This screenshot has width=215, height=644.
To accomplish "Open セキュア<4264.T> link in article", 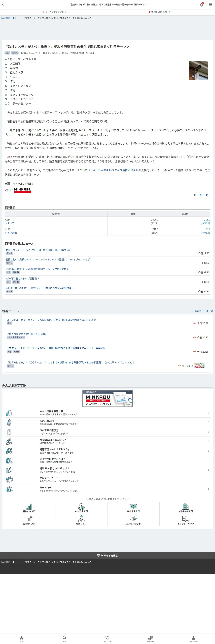I will pyautogui.click(x=101, y=170).
